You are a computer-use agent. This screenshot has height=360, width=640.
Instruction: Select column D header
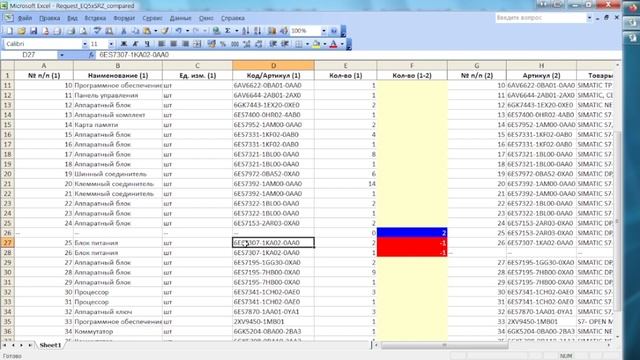(273, 65)
